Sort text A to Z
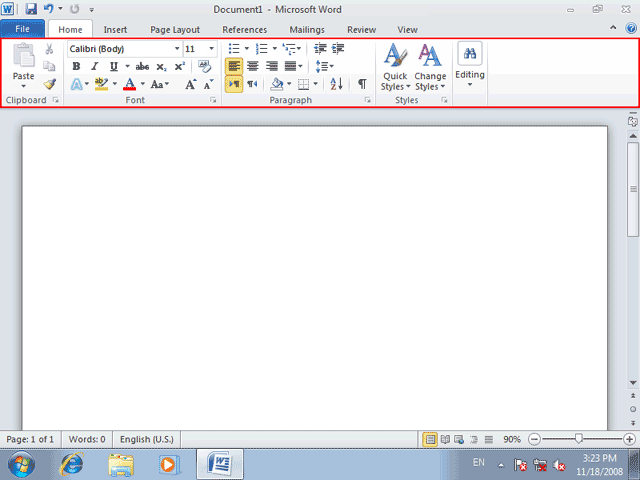 pos(336,84)
